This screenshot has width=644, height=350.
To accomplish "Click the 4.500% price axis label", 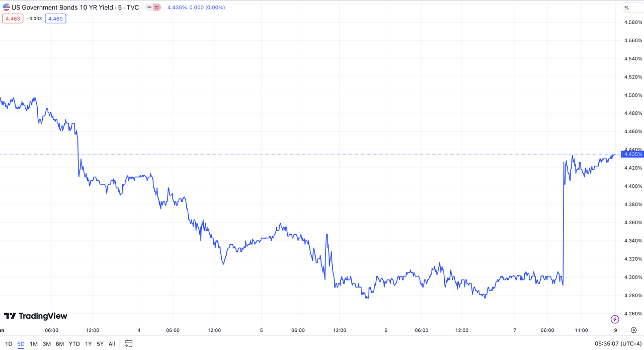I will [x=632, y=95].
